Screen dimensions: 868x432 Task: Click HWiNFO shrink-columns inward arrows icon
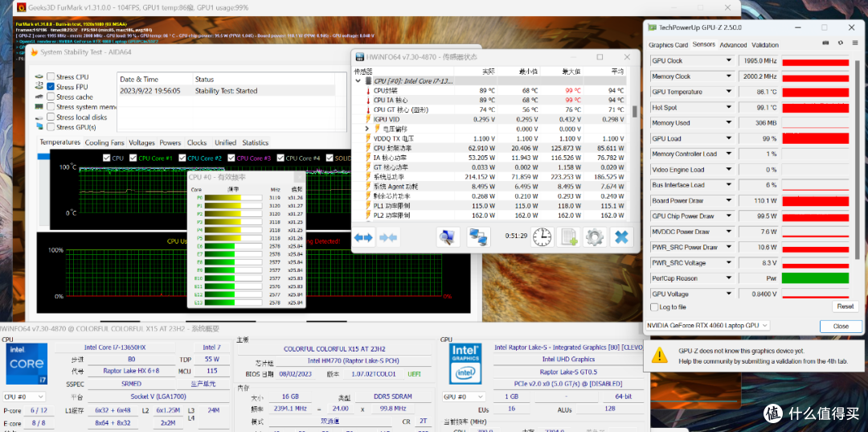(x=388, y=237)
